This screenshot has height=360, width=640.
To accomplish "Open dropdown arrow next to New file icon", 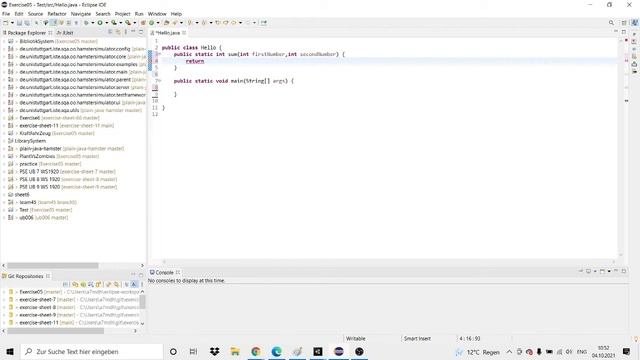I will pyautogui.click(x=12, y=23).
